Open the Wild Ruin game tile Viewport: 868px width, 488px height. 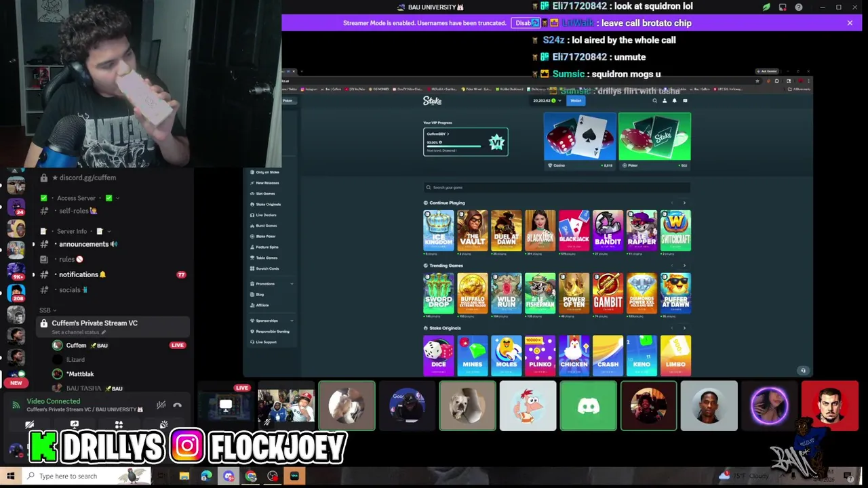point(507,293)
